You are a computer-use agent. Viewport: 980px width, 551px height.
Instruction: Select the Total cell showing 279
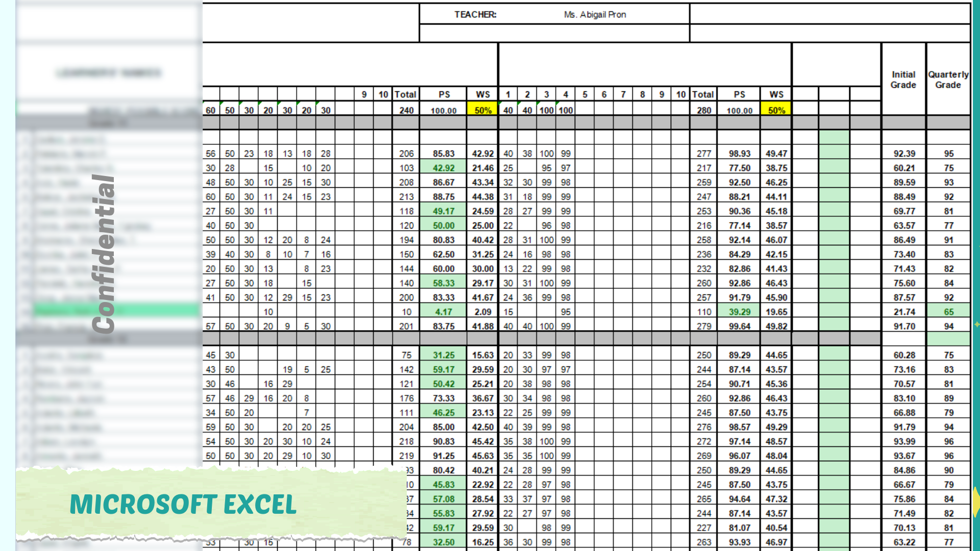tap(704, 326)
